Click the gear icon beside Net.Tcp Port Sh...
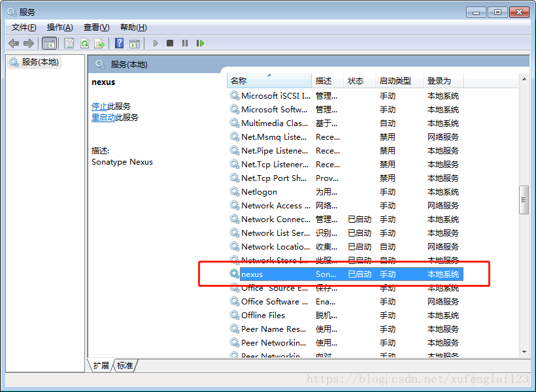The image size is (536, 392). tap(234, 178)
